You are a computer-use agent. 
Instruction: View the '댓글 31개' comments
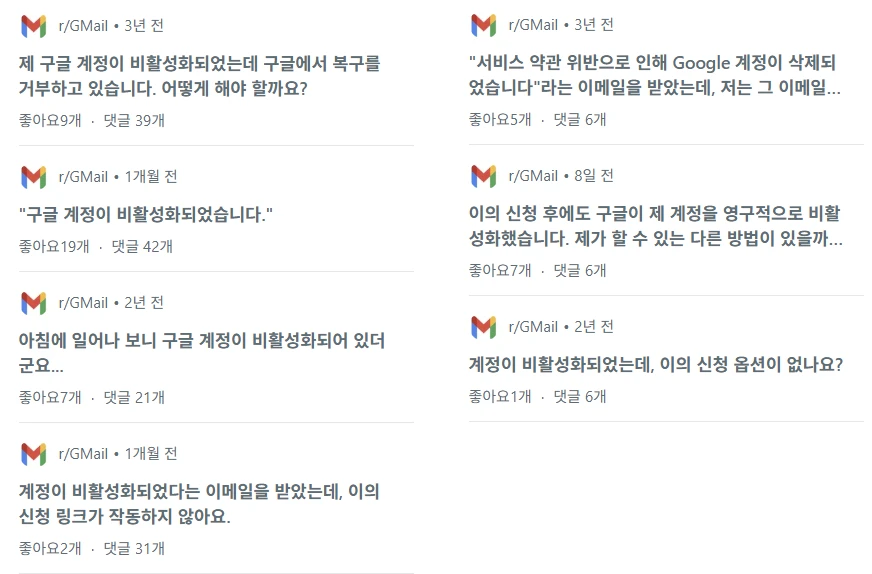(x=134, y=548)
